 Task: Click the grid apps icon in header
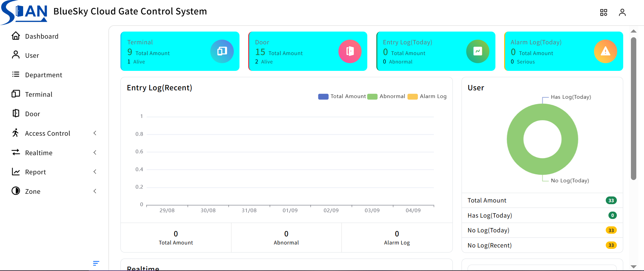point(603,12)
